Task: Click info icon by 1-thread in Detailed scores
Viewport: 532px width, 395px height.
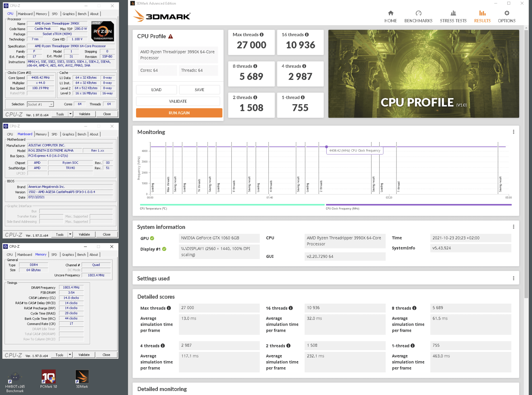Action: 413,346
